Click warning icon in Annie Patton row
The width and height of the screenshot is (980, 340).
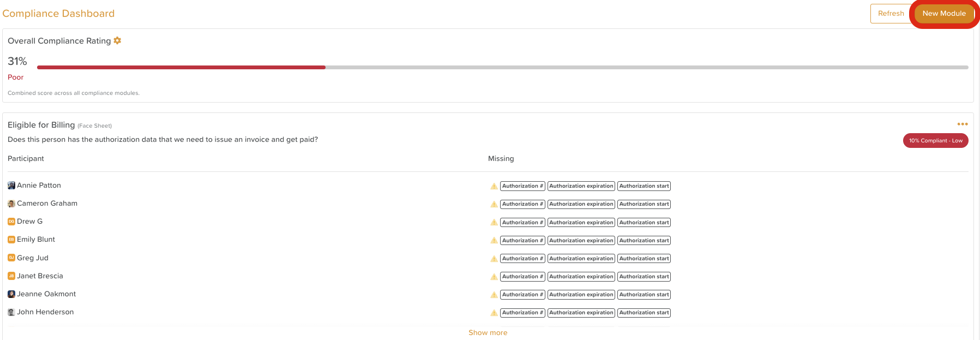[494, 186]
